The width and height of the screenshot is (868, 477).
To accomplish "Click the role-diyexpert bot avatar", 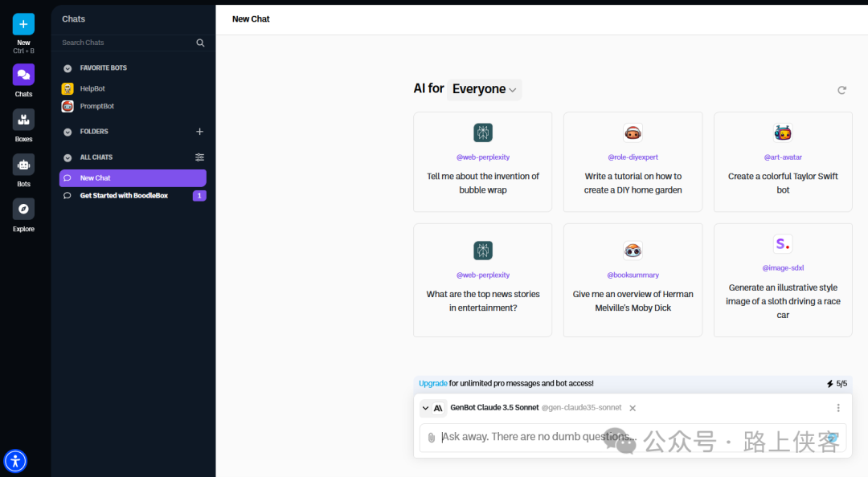I will (633, 132).
